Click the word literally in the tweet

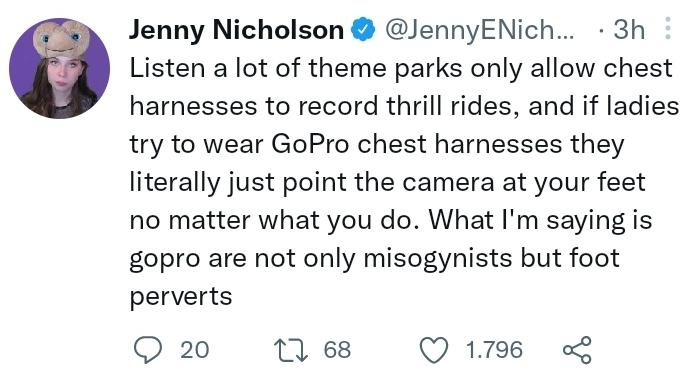(x=174, y=182)
